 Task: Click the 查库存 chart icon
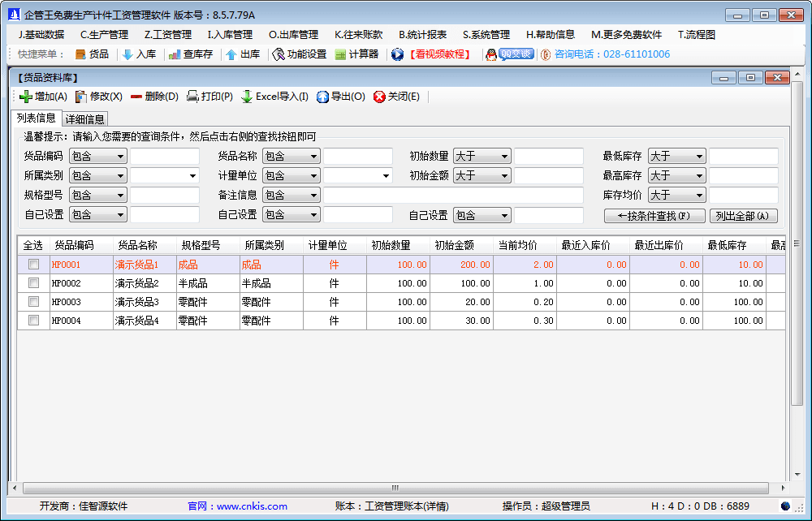(x=175, y=54)
